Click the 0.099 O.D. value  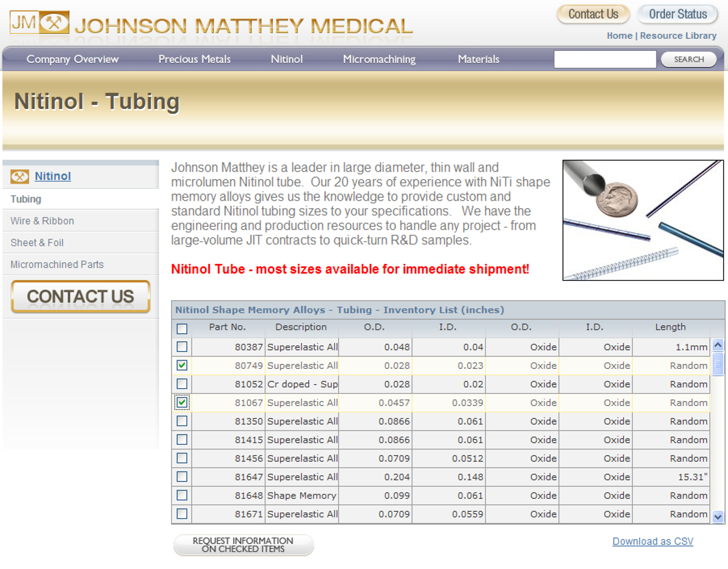pos(397,496)
